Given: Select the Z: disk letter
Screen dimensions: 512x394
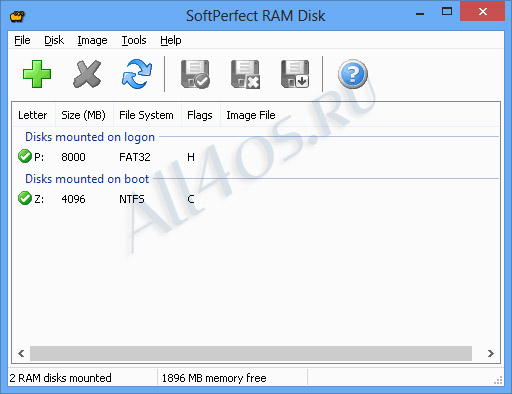Looking at the screenshot, I should pyautogui.click(x=39, y=199).
